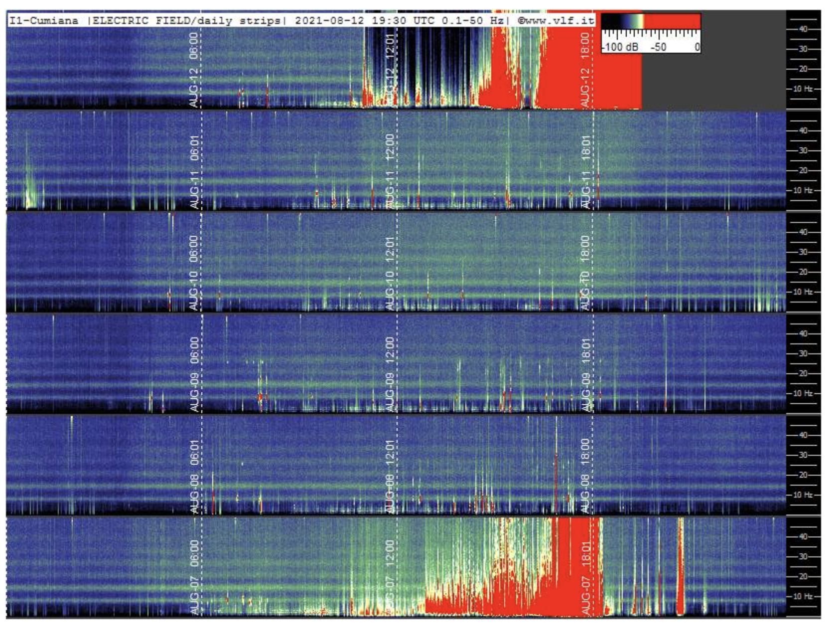Select the AUG-08 18:00 time marker
840x633 pixels.
pos(585,476)
